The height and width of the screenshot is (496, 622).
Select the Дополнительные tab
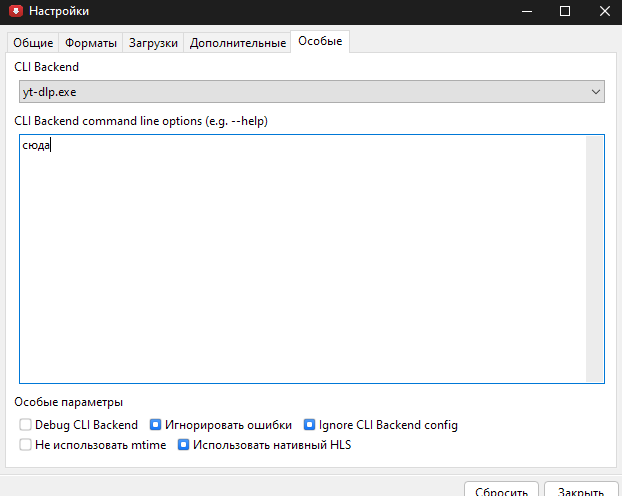click(x=237, y=43)
